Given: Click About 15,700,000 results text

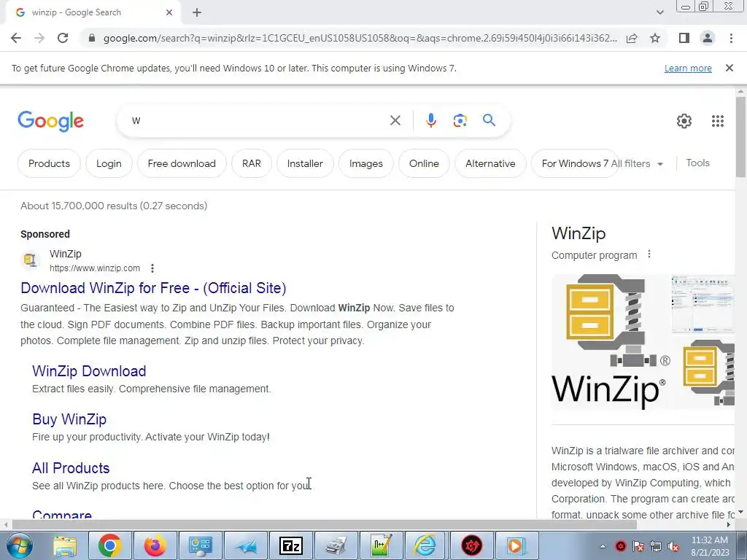Looking at the screenshot, I should pos(114,206).
